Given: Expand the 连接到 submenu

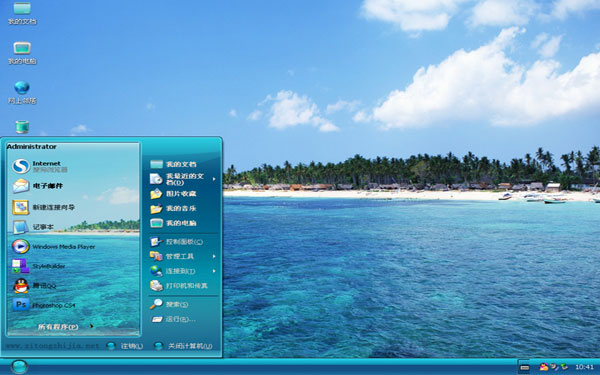Looking at the screenshot, I should pos(183,271).
